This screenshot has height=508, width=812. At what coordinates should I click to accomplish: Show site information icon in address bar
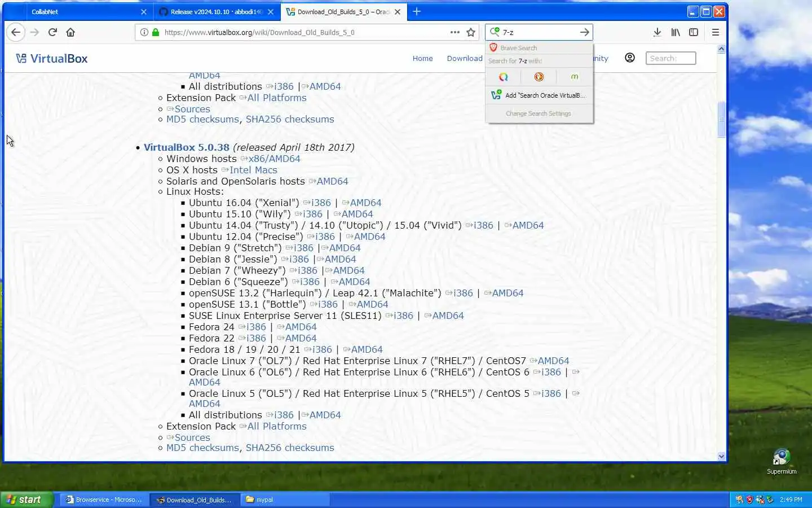144,32
